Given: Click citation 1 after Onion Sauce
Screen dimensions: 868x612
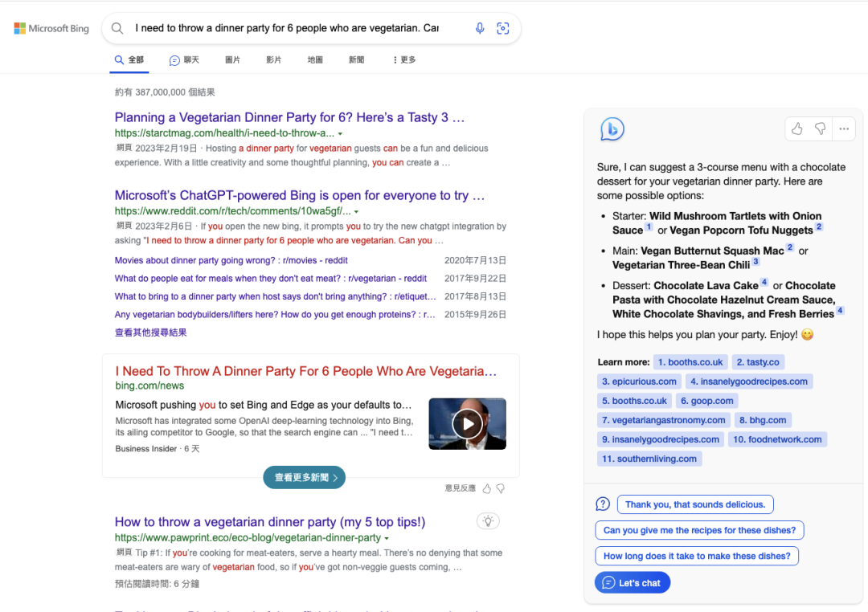Looking at the screenshot, I should click(649, 226).
